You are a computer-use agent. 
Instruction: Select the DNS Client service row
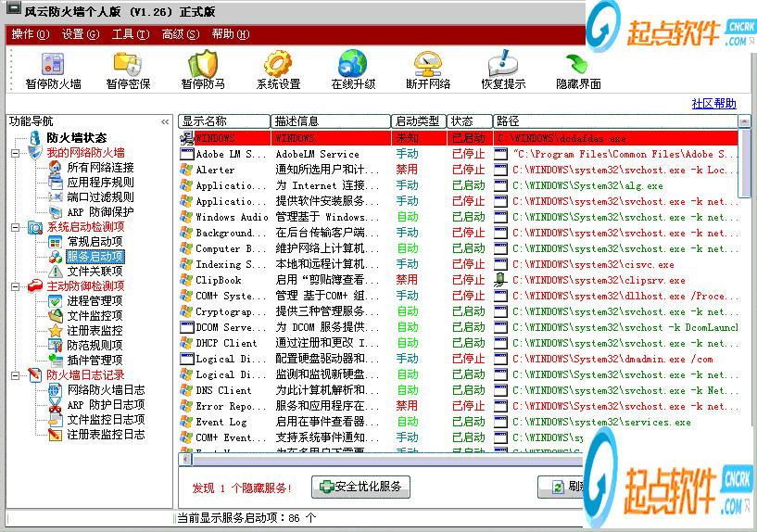(x=458, y=390)
